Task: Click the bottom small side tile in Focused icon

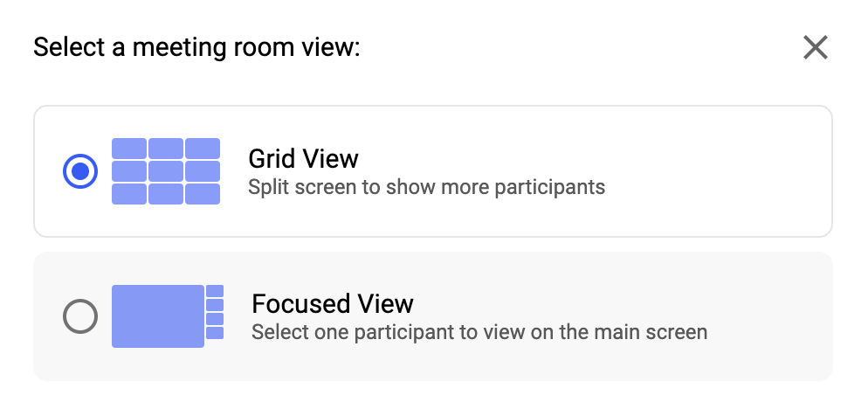Action: (215, 333)
